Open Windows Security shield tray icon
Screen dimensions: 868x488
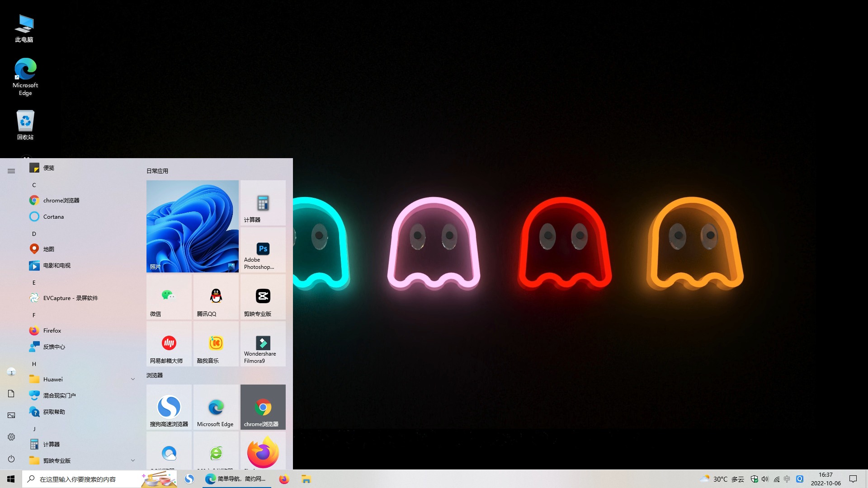click(754, 479)
